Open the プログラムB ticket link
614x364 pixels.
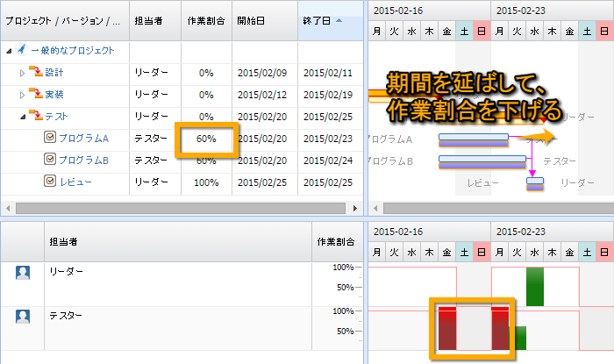83,161
